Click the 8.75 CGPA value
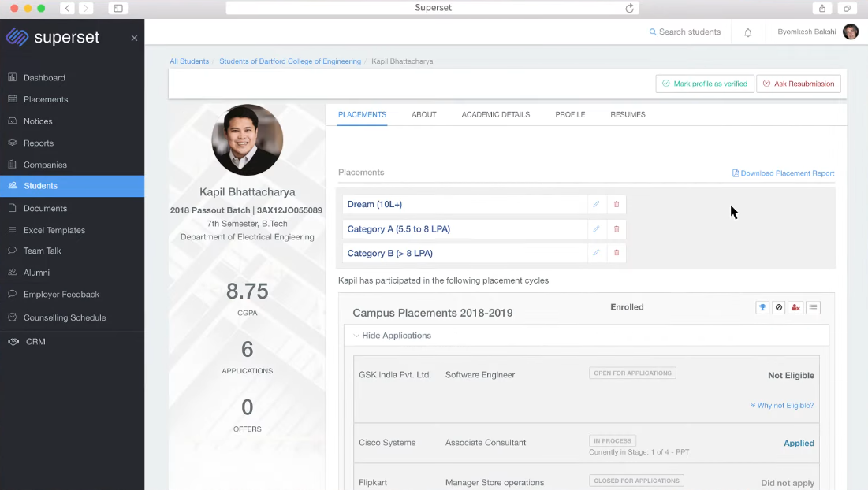The width and height of the screenshot is (868, 490). click(247, 291)
